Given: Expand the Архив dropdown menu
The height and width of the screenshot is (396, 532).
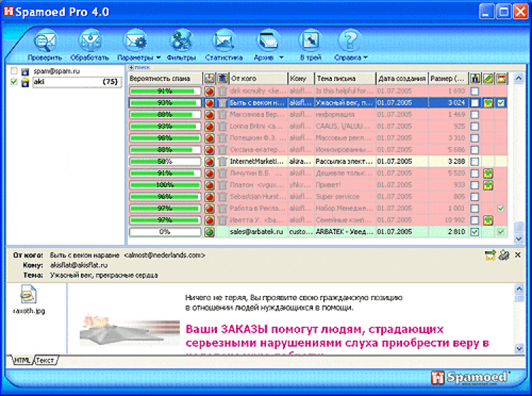Looking at the screenshot, I should 281,57.
